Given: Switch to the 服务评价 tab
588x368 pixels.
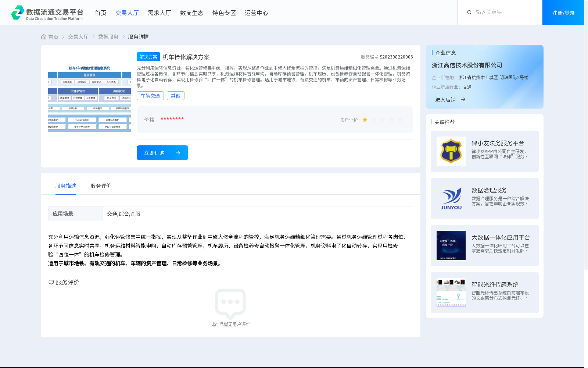Looking at the screenshot, I should point(101,186).
